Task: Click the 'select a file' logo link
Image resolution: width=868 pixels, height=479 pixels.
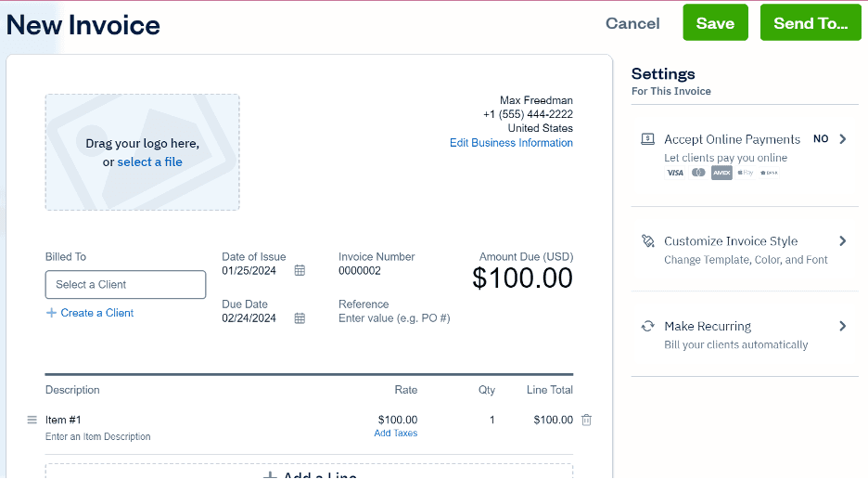Action: point(149,162)
